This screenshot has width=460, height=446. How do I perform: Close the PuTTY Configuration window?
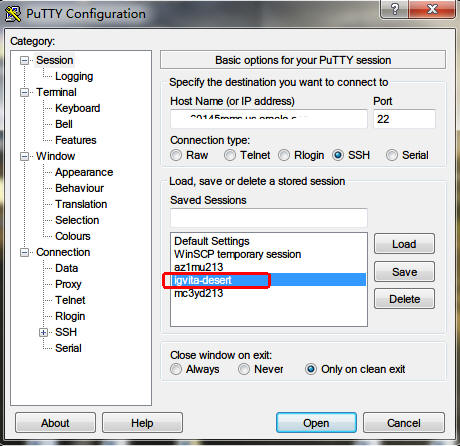point(432,9)
